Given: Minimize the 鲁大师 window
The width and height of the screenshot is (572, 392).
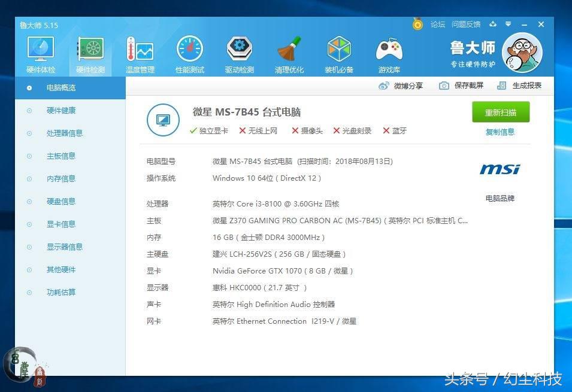Looking at the screenshot, I should (x=524, y=25).
